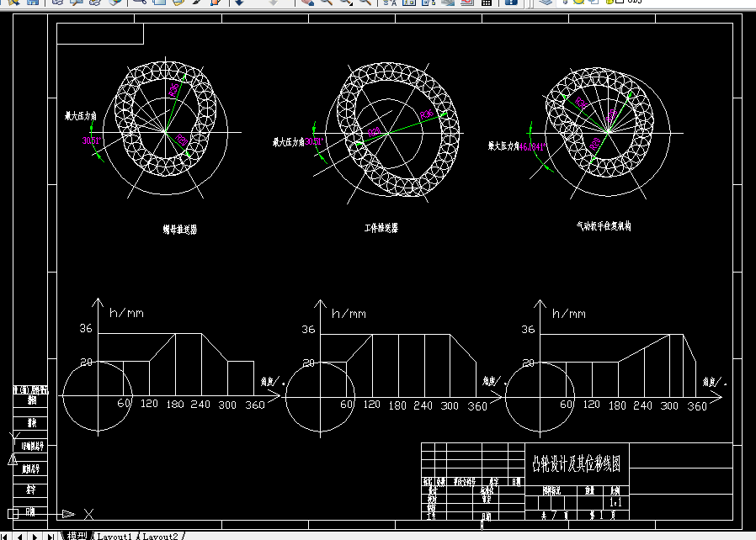Select 60 tick label on right graph
Image resolution: width=756 pixels, height=540 pixels.
(x=567, y=404)
